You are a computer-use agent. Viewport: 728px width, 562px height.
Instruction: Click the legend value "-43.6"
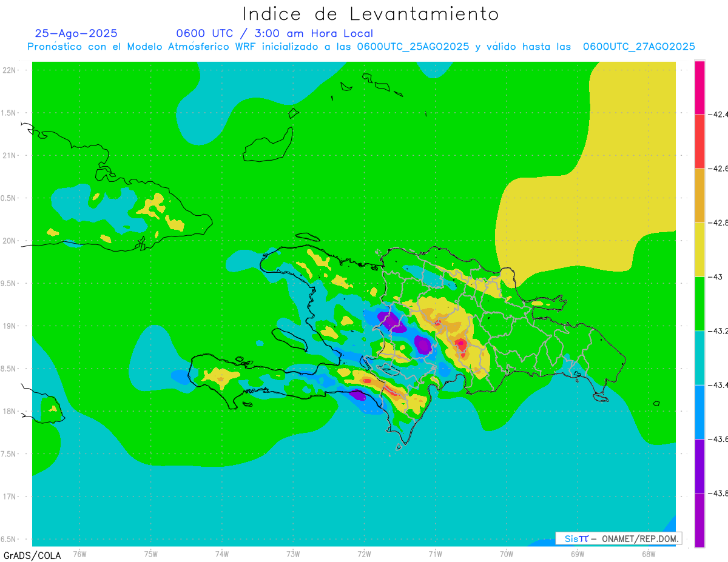coord(718,439)
